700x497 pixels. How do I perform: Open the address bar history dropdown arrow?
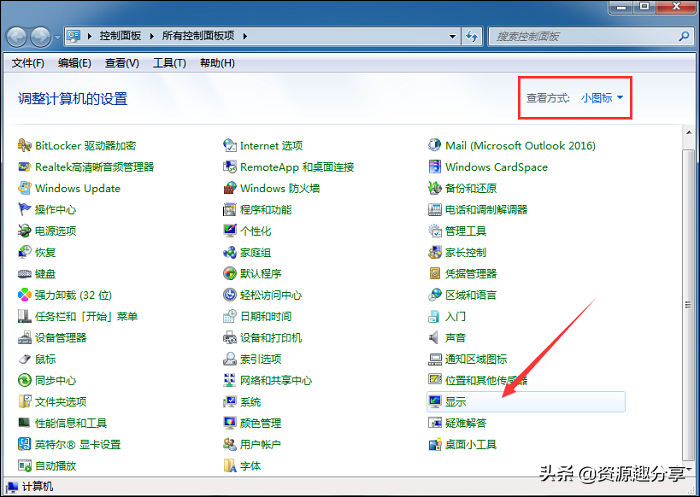click(x=452, y=36)
